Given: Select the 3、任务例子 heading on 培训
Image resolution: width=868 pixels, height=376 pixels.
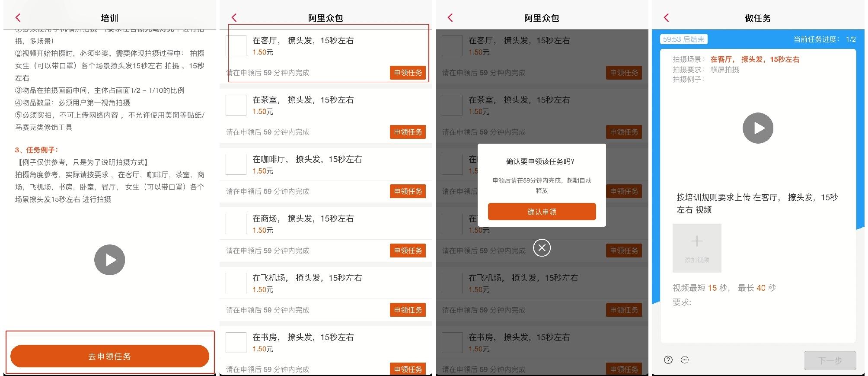Looking at the screenshot, I should coord(36,150).
